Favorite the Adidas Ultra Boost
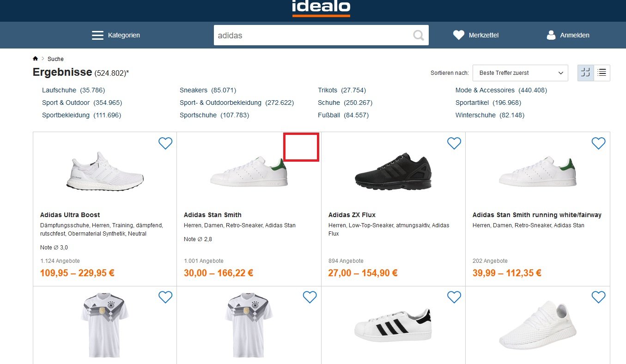Image resolution: width=626 pixels, height=364 pixels. (x=165, y=143)
